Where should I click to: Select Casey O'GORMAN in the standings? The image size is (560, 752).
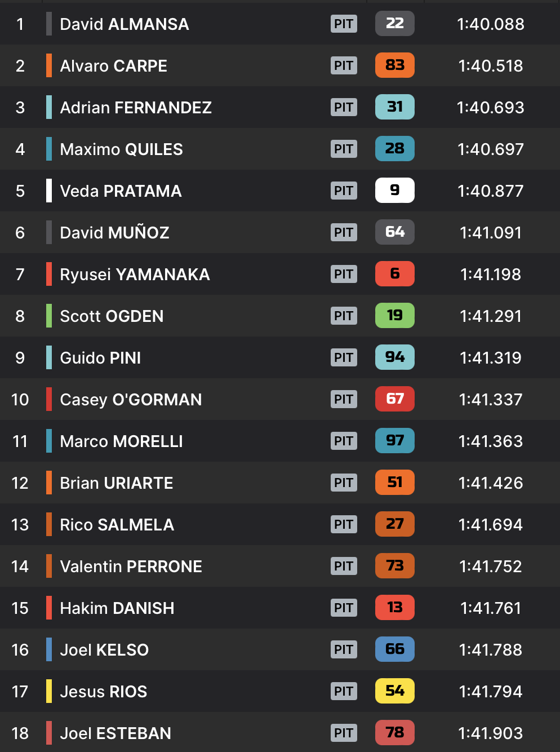[131, 400]
